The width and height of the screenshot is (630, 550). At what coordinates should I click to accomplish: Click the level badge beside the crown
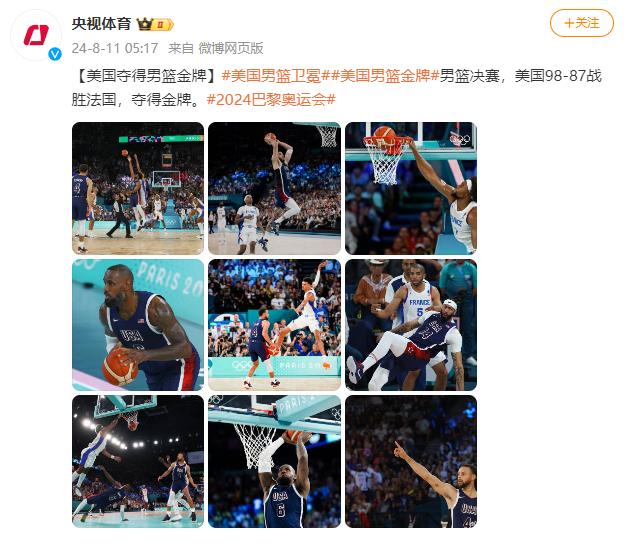pyautogui.click(x=163, y=25)
